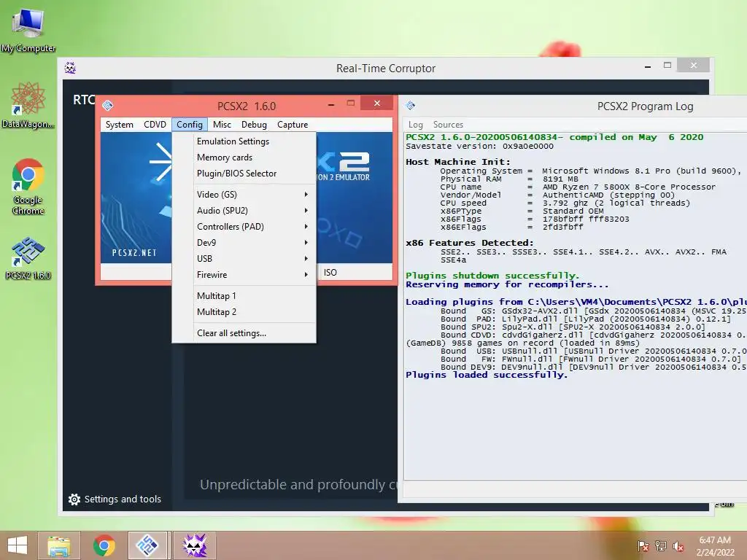The width and height of the screenshot is (747, 560).
Task: Expand Video (GS) submenu
Action: [244, 194]
